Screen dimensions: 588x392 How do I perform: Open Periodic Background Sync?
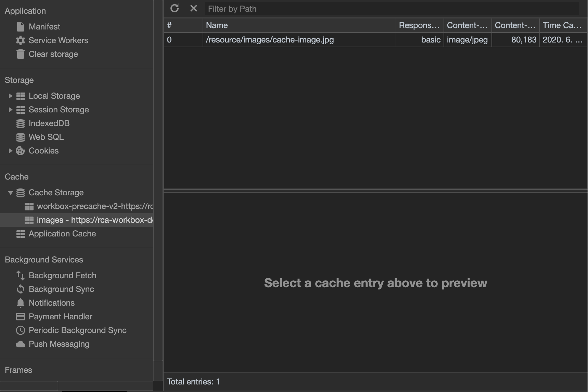pos(78,330)
